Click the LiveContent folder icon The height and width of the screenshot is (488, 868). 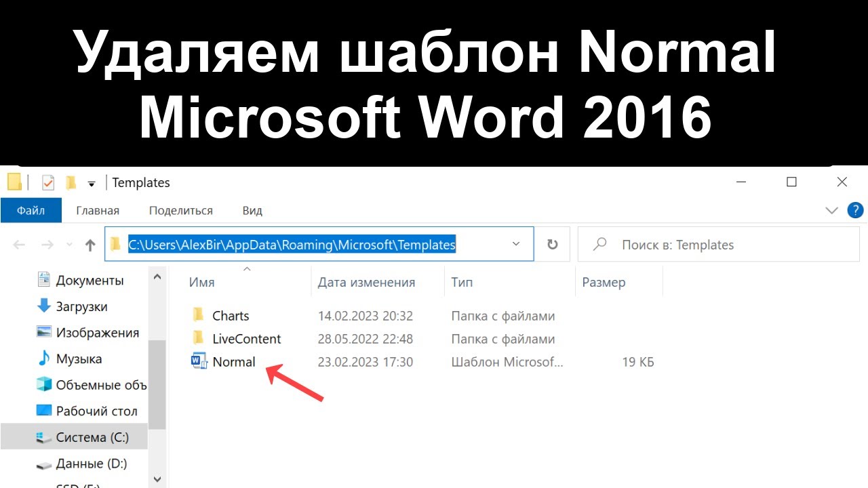coord(199,338)
